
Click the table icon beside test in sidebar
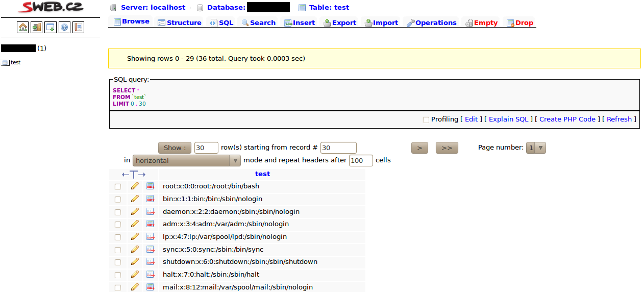(x=5, y=63)
